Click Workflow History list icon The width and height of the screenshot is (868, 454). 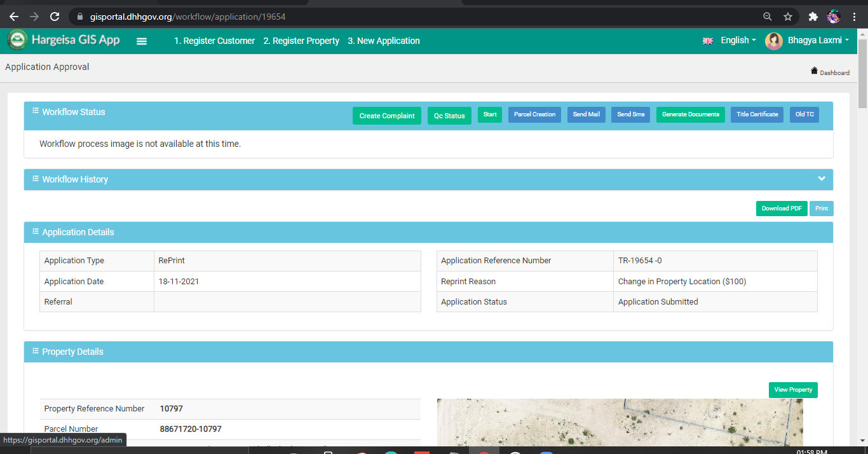click(36, 179)
